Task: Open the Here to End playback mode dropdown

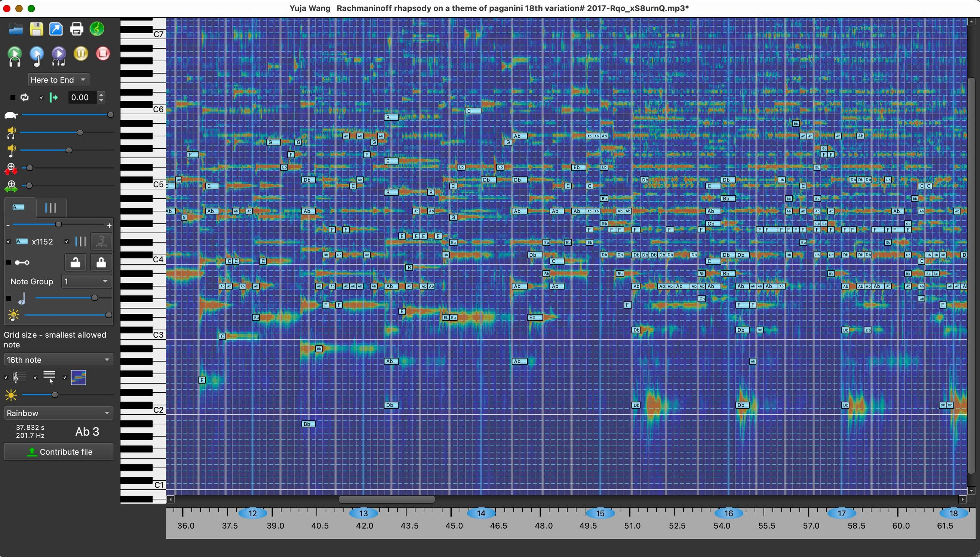Action: click(58, 80)
